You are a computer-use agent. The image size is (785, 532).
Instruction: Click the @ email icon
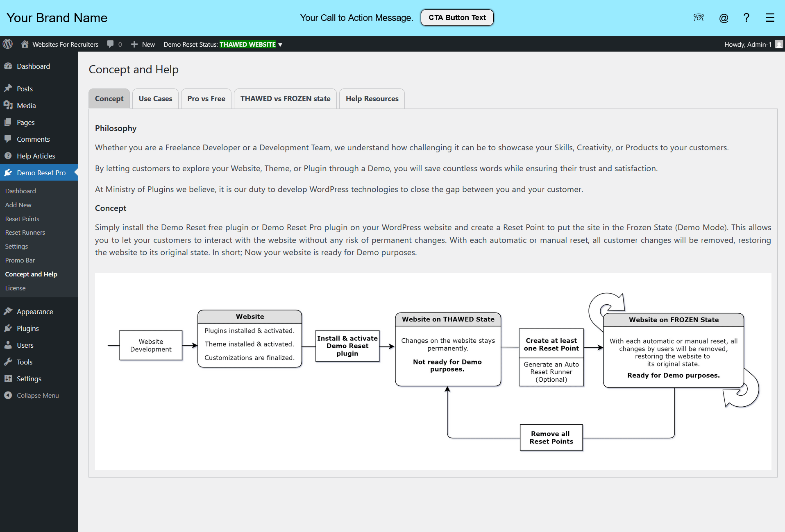point(724,18)
